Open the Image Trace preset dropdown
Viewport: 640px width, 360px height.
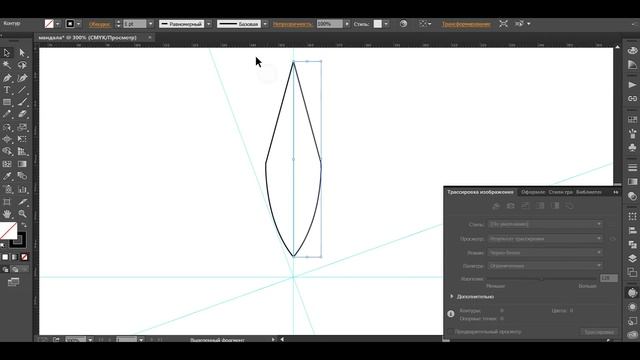coord(545,224)
